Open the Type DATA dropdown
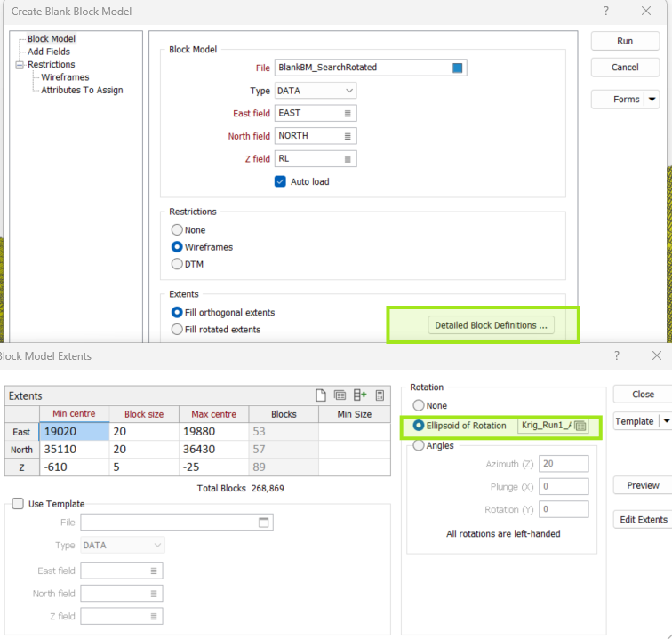672x639 pixels. click(315, 91)
